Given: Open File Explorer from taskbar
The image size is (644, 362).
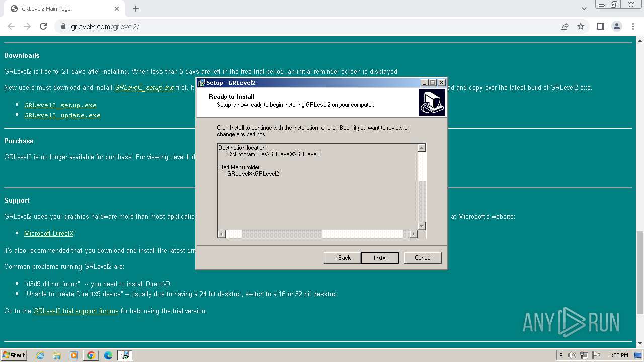Looking at the screenshot, I should pyautogui.click(x=57, y=355).
